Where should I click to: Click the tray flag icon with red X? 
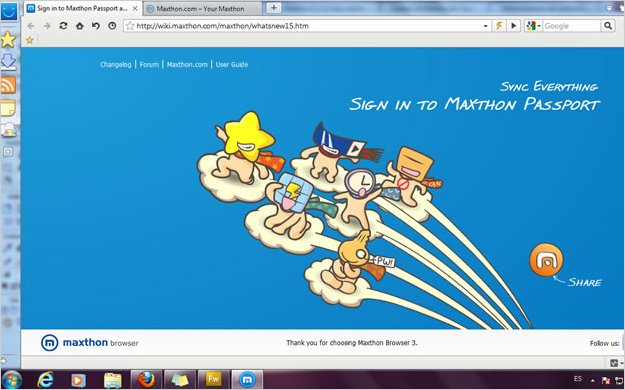coord(605,380)
